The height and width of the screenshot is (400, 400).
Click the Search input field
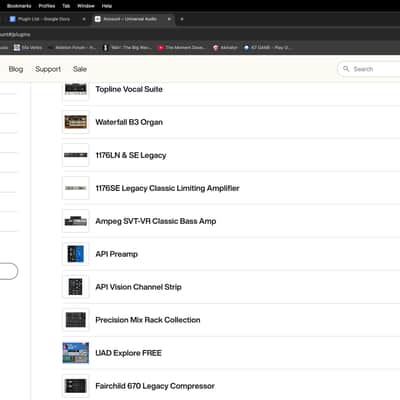point(370,69)
